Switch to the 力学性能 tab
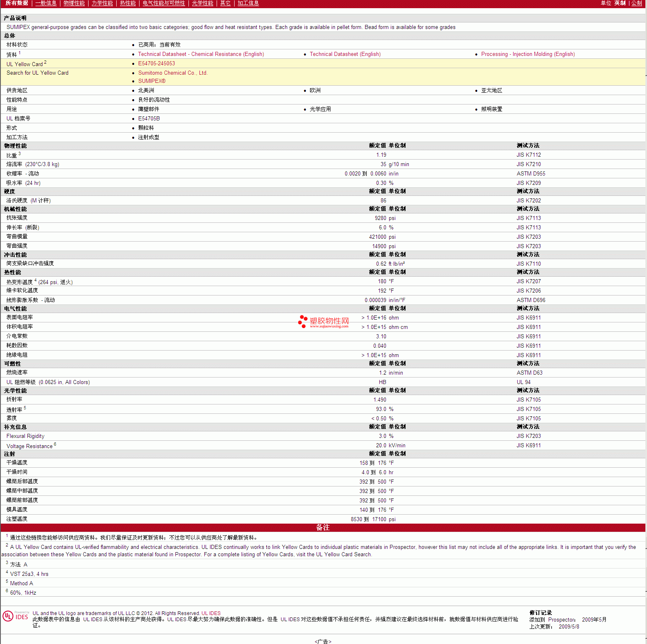This screenshot has width=647, height=644. pos(102,3)
